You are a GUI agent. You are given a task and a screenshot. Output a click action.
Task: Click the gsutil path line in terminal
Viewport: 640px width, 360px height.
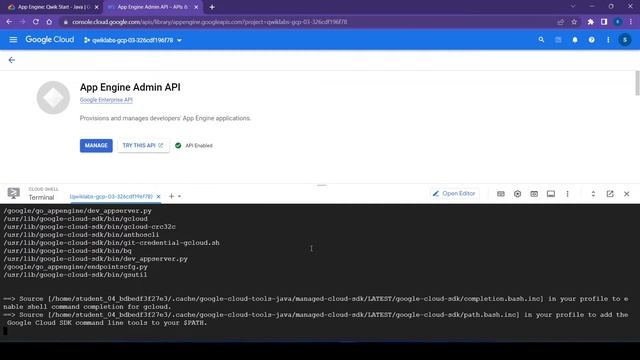76,275
